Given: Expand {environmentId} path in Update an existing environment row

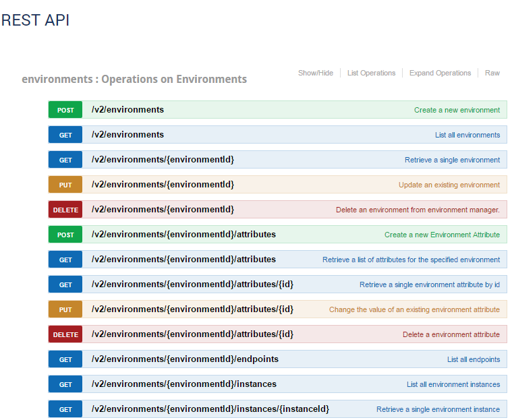Looking at the screenshot, I should pos(163,185).
